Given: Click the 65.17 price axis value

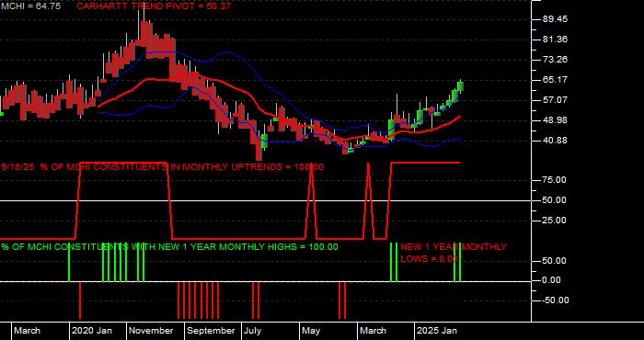Looking at the screenshot, I should click(x=555, y=80).
